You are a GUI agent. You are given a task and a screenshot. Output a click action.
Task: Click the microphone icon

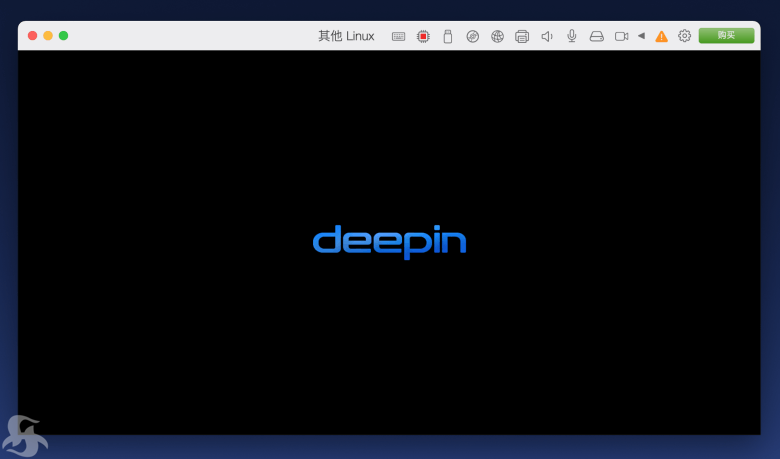(572, 36)
